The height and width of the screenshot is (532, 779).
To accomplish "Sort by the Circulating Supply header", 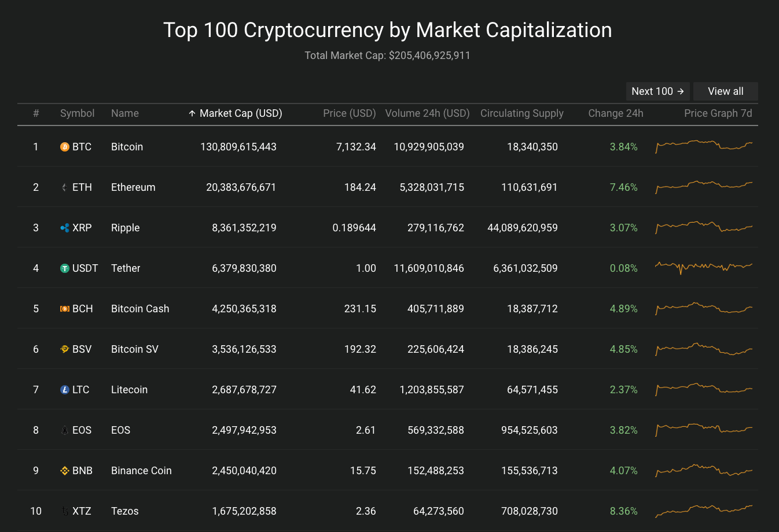I will pos(522,113).
